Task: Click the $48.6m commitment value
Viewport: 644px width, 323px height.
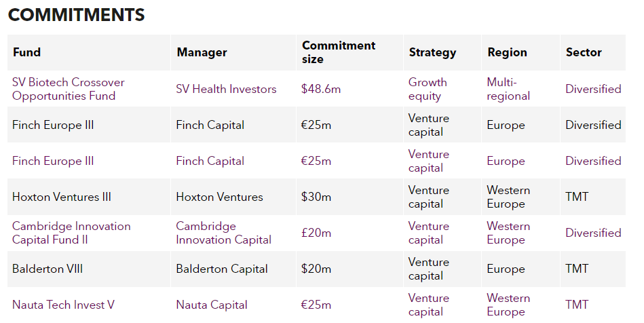Action: tap(321, 89)
